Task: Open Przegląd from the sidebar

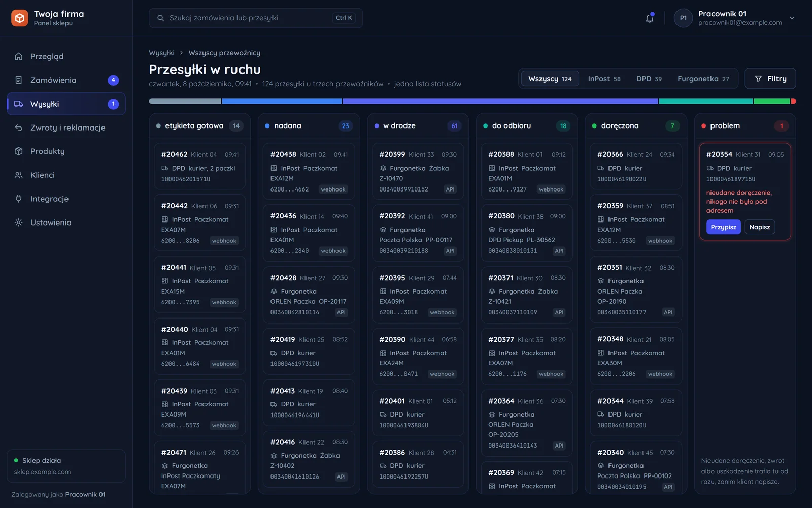Action: point(66,56)
